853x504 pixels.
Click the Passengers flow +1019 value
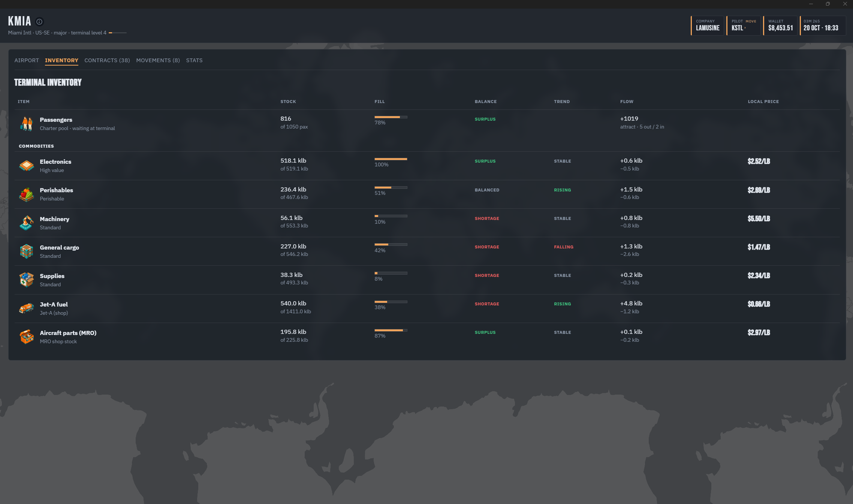[x=629, y=118]
